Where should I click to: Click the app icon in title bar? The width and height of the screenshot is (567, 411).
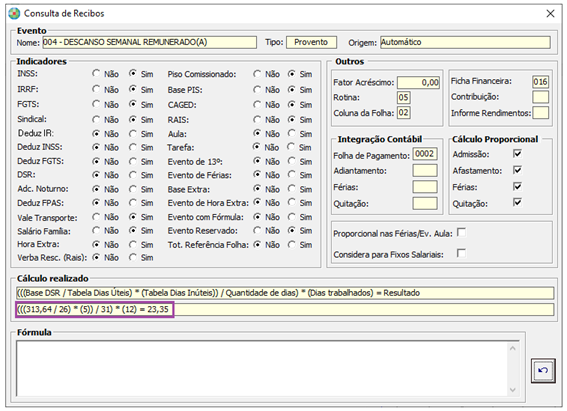(14, 14)
